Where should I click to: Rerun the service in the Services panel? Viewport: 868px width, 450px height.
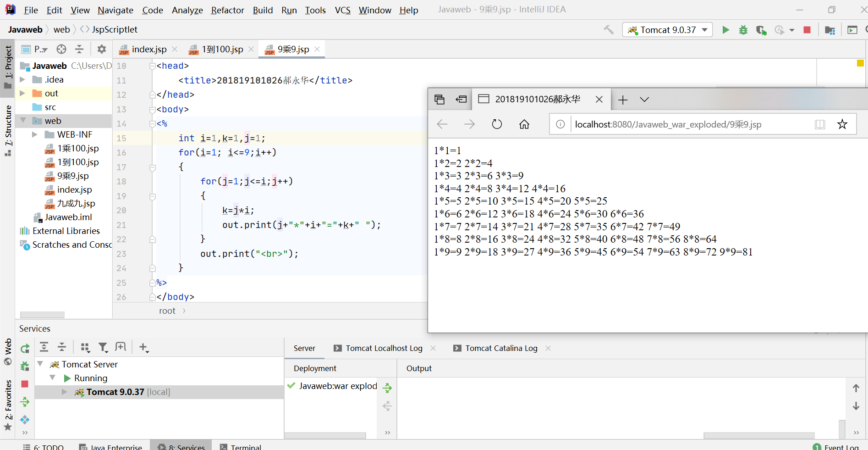pyautogui.click(x=25, y=348)
